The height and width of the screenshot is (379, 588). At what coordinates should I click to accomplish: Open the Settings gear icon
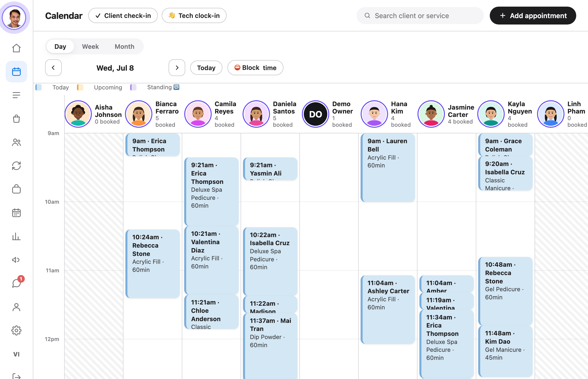[16, 330]
